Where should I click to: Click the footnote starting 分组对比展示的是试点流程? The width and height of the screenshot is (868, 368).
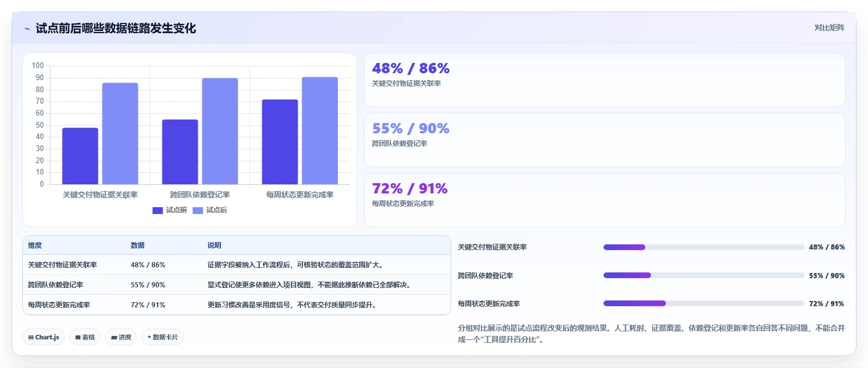point(652,334)
